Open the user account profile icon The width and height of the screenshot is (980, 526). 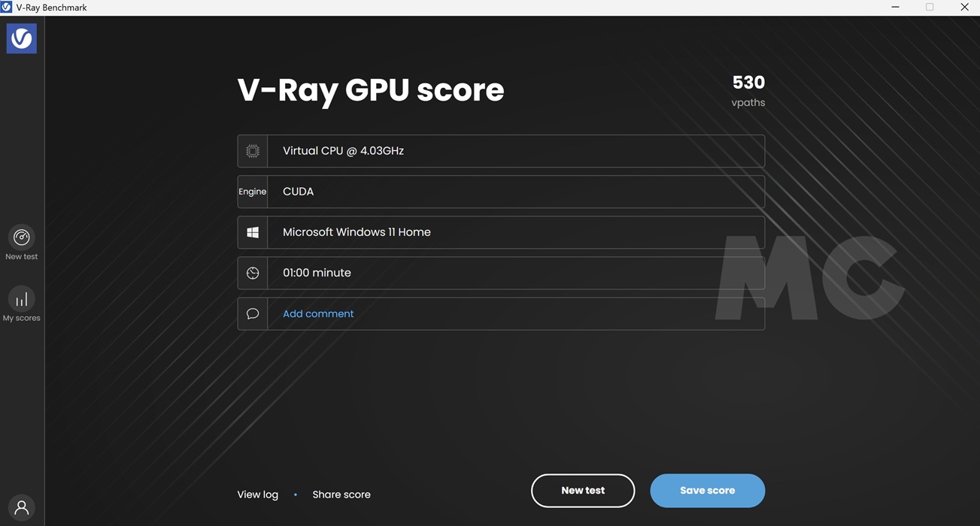click(21, 508)
